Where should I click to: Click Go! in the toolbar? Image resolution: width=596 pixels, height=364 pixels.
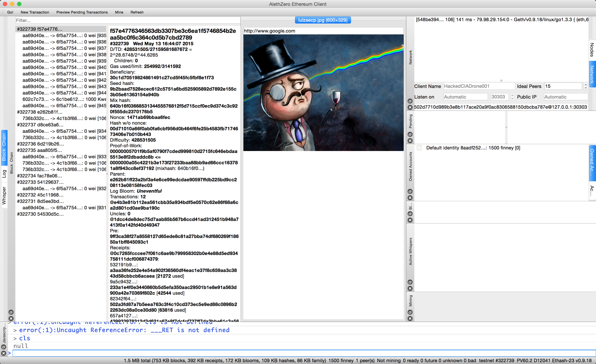pyautogui.click(x=10, y=12)
